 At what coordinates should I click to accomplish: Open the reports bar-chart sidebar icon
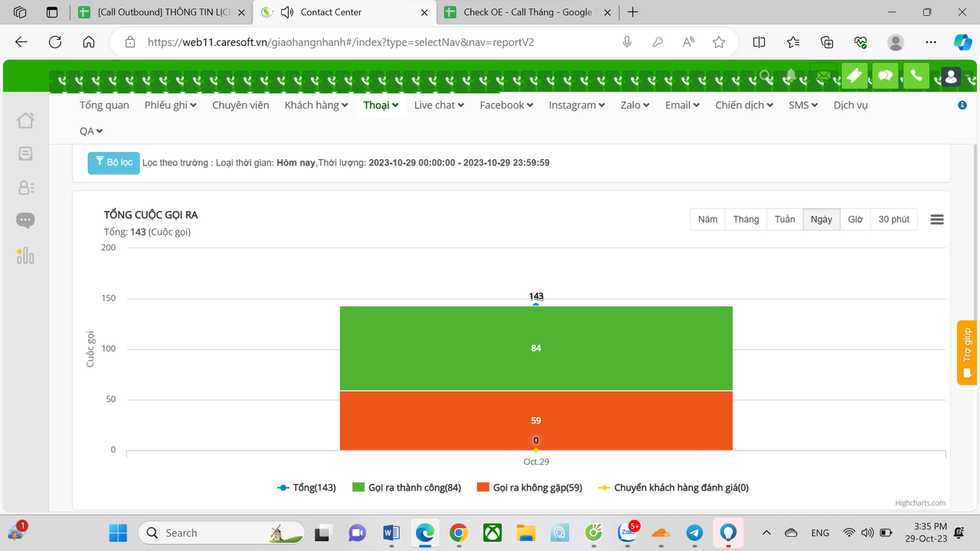coord(25,255)
